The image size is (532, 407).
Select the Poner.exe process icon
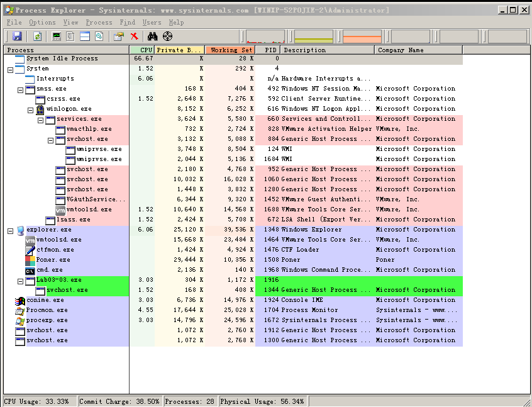point(30,260)
